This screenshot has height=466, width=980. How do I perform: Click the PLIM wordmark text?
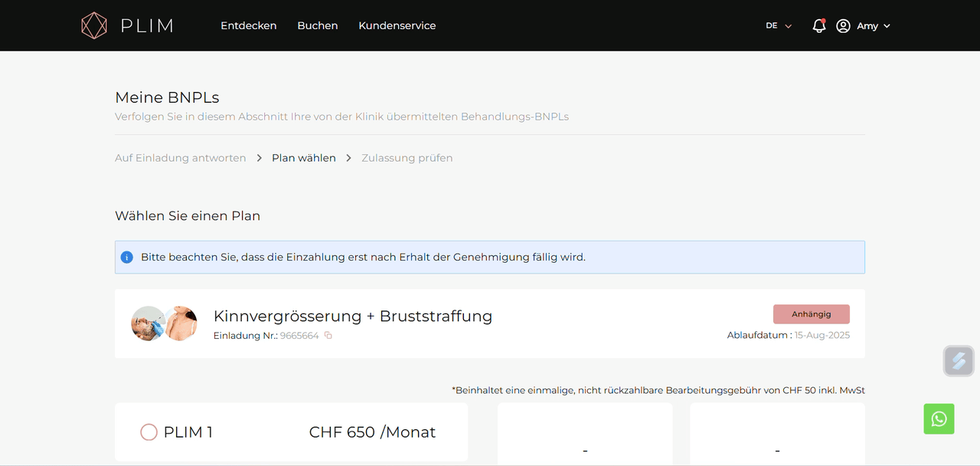coord(147,26)
